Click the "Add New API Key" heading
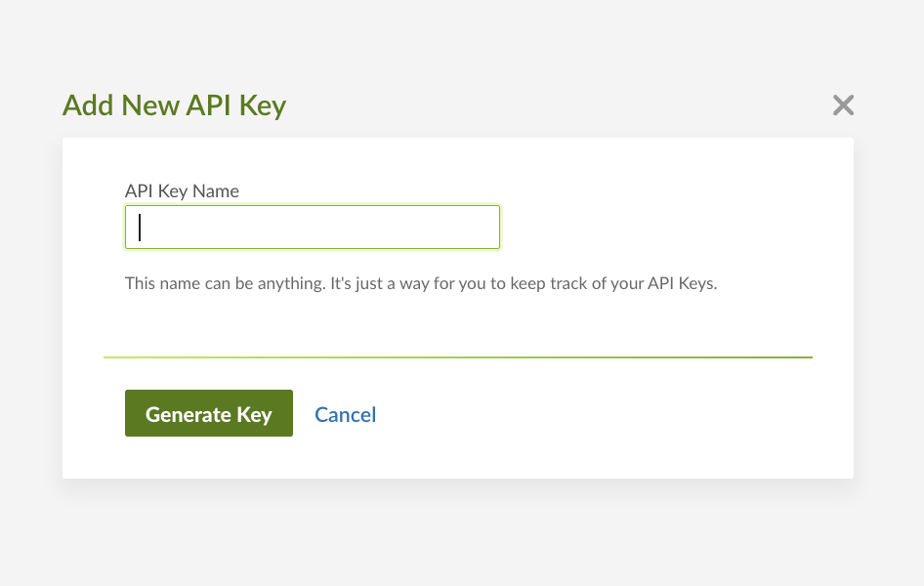The height and width of the screenshot is (586, 924). [x=174, y=105]
